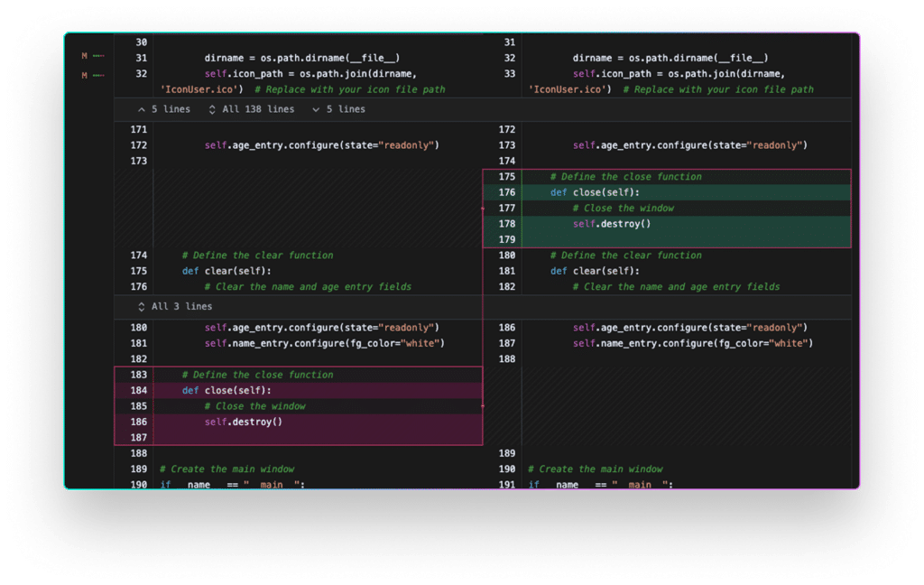The image size is (924, 585).
Task: Click removed line 183 close function comment
Action: coord(257,375)
